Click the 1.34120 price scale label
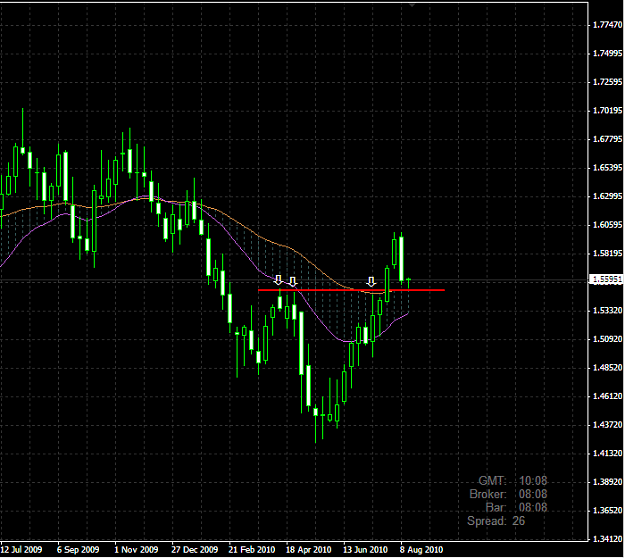625x558 pixels. tap(607, 539)
